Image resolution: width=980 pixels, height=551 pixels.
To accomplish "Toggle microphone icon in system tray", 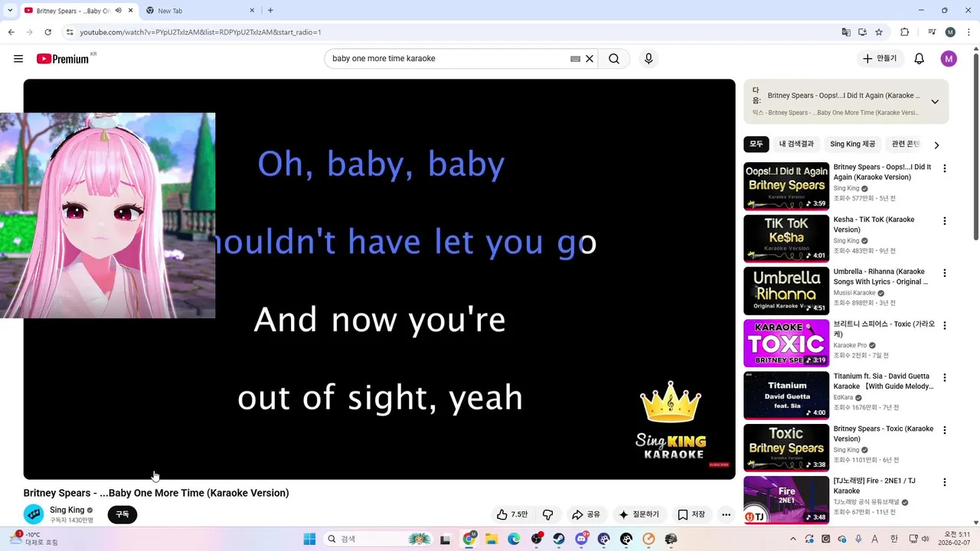I will (858, 539).
